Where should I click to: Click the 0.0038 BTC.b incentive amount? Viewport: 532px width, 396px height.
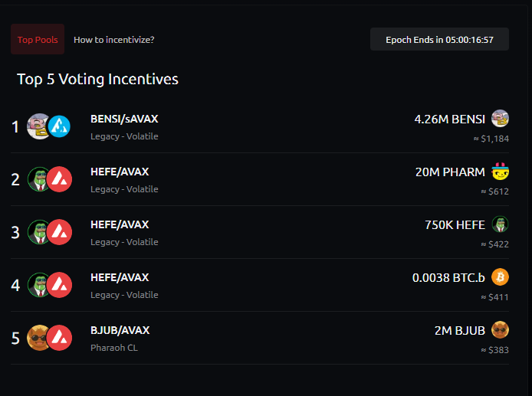(448, 277)
